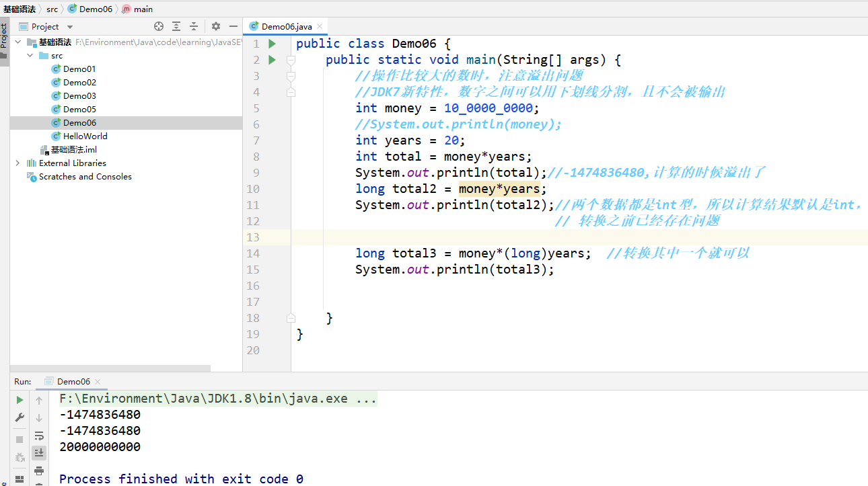Select Demo06 in the project tree
The height and width of the screenshot is (486, 868).
tap(79, 123)
